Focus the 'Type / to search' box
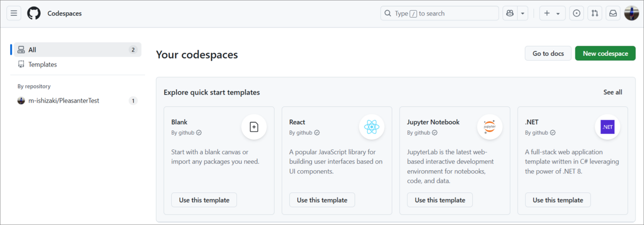644x225 pixels. 439,13
